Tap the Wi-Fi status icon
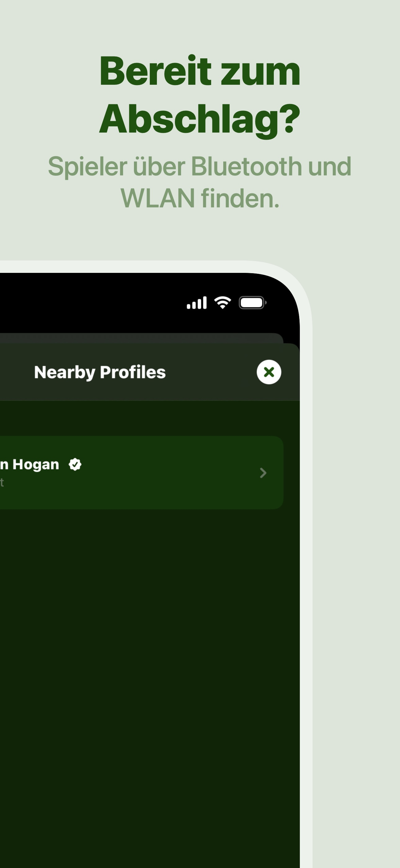 [223, 303]
